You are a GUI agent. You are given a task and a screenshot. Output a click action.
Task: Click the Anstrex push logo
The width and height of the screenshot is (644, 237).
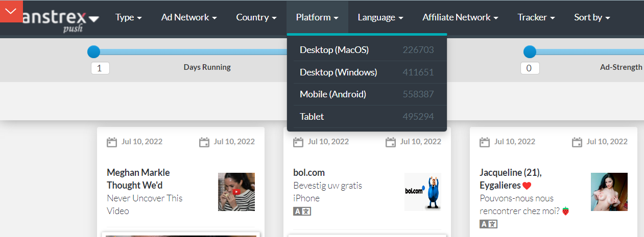tap(61, 20)
